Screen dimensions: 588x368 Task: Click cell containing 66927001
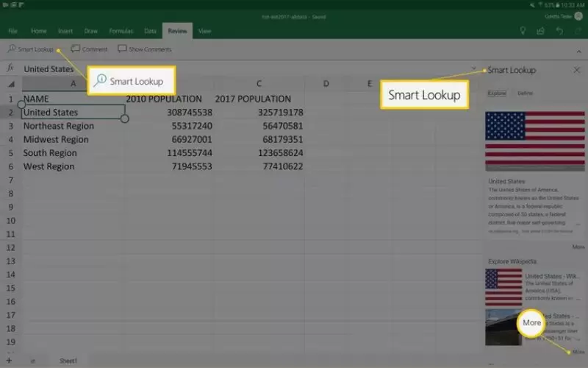(x=170, y=139)
